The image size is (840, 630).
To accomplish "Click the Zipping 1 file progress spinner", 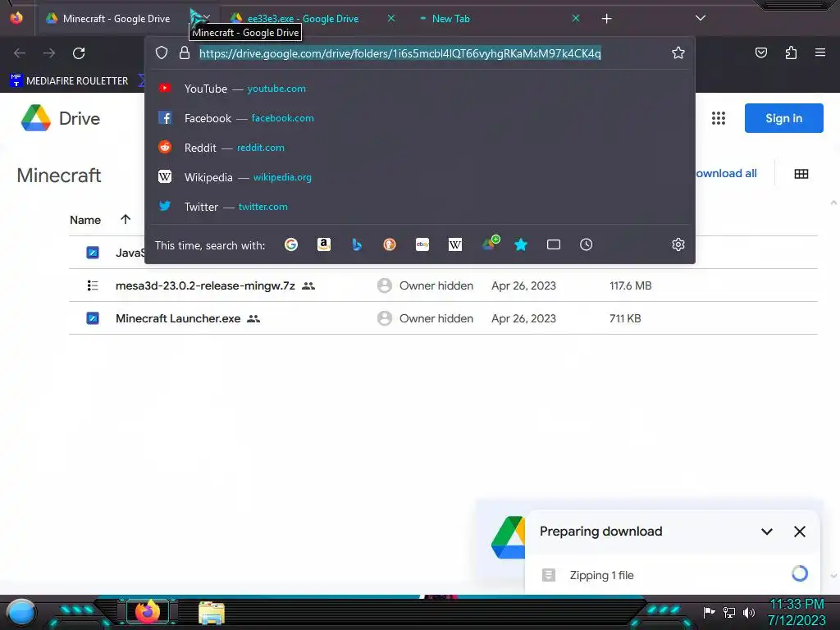I will click(x=799, y=573).
